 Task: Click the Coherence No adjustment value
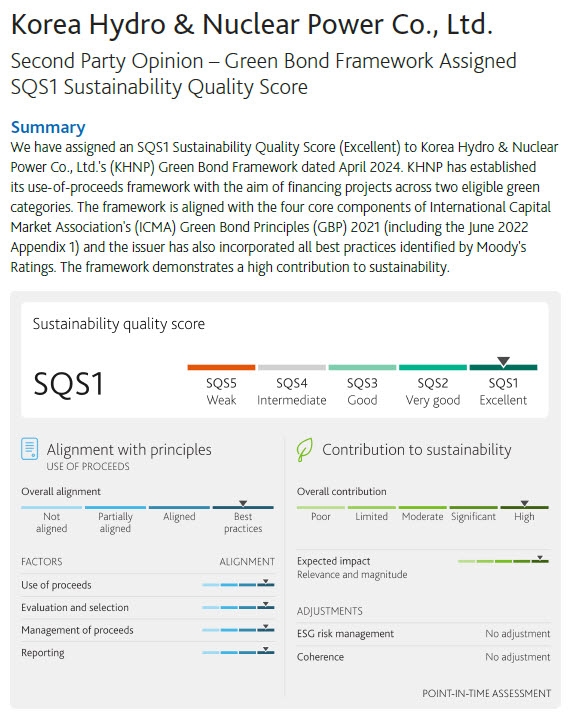(517, 657)
